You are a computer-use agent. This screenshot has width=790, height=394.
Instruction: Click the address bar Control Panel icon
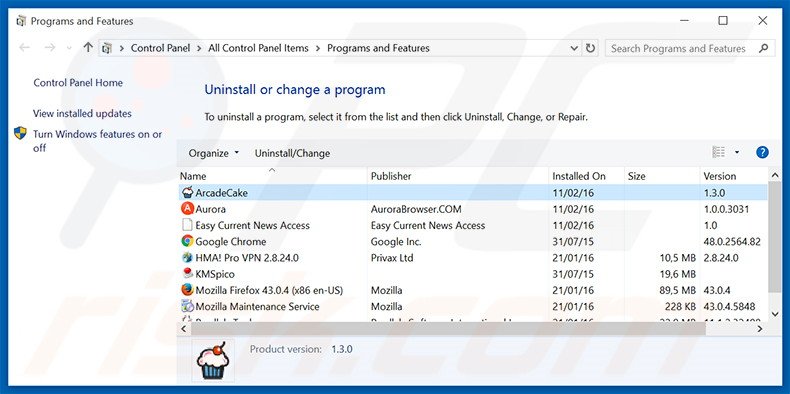click(x=107, y=48)
